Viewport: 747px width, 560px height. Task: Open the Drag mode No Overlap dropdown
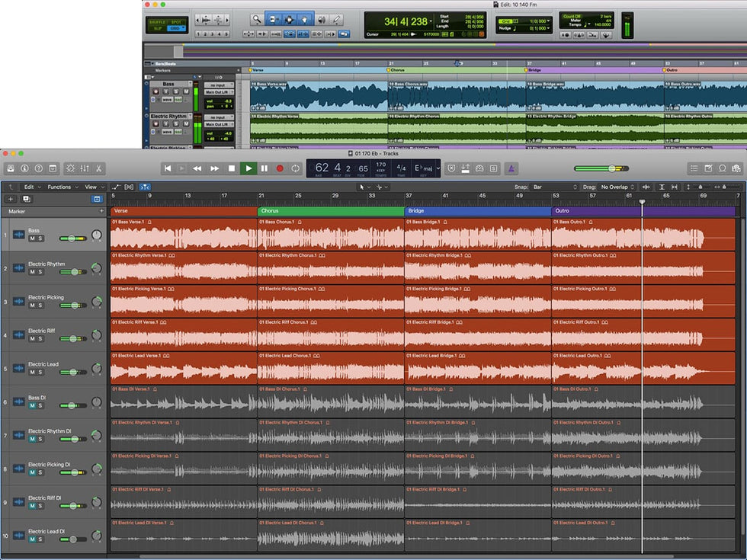pos(617,187)
